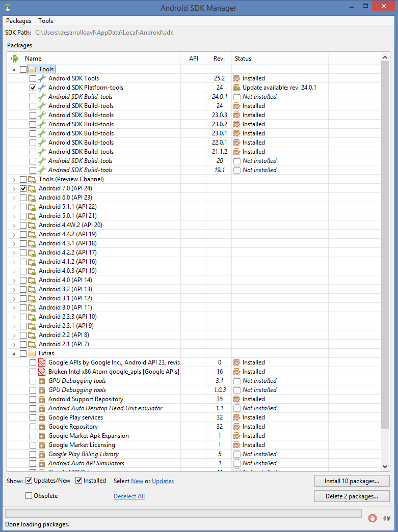Click Install 10 packages button
398x532 pixels.
pyautogui.click(x=352, y=481)
